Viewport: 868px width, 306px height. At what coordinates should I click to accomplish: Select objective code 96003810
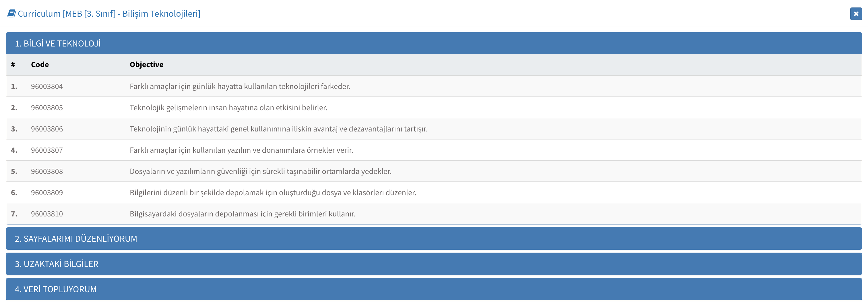pos(47,214)
